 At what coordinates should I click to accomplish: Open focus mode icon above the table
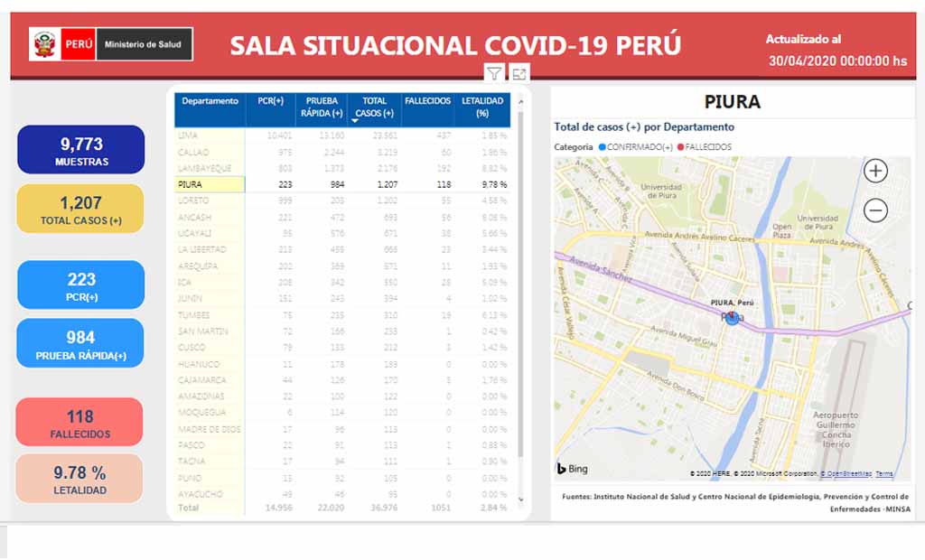pyautogui.click(x=519, y=74)
